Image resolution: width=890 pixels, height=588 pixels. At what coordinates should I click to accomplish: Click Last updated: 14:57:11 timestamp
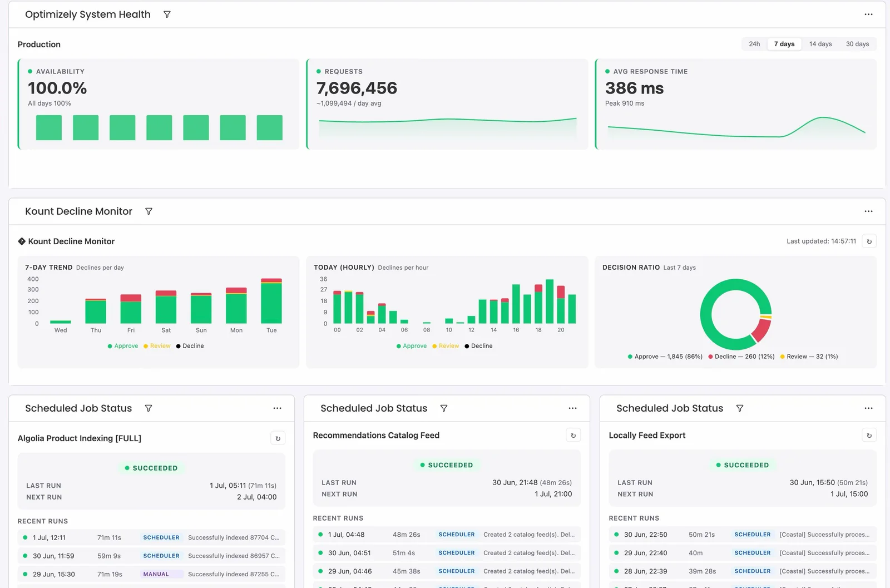point(821,241)
